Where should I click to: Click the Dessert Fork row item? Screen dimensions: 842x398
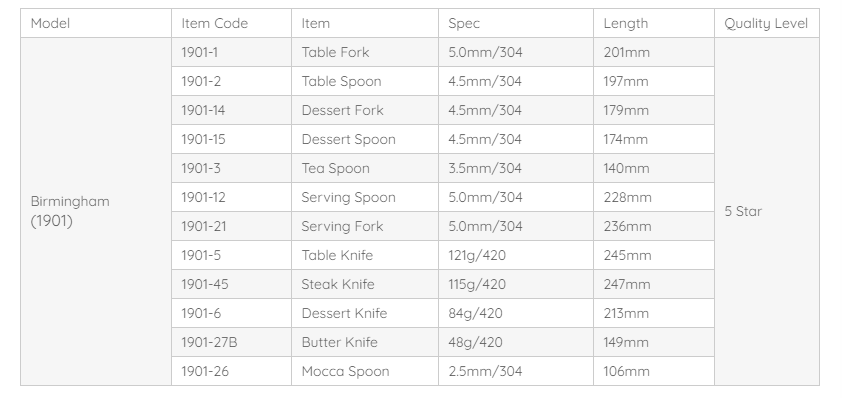click(x=365, y=111)
